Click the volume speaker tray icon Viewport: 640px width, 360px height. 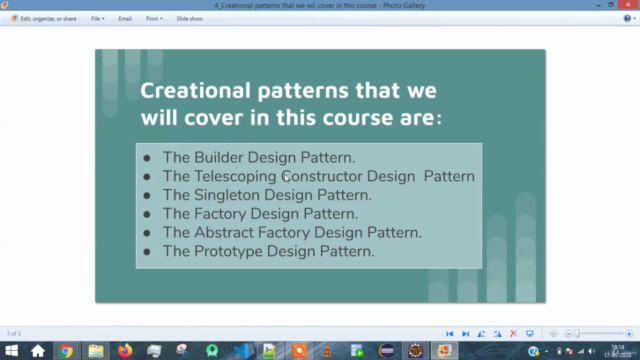pos(591,351)
